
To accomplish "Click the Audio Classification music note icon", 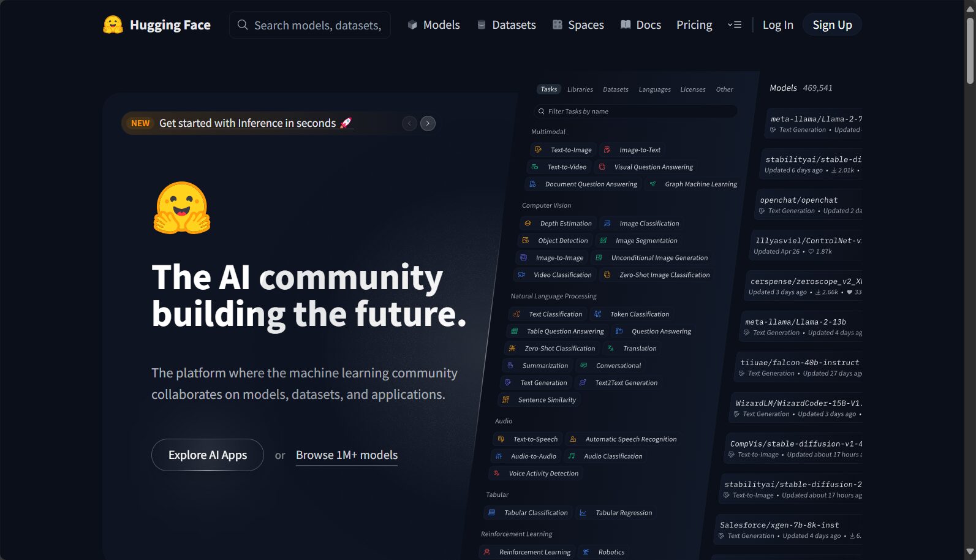I will click(572, 456).
